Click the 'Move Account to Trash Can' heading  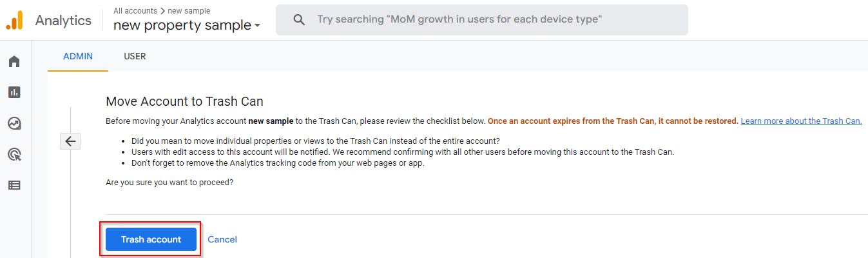(184, 101)
